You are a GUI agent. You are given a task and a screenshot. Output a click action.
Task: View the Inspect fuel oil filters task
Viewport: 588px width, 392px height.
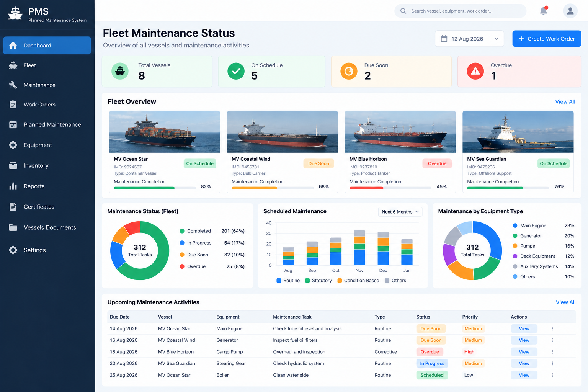coord(524,340)
